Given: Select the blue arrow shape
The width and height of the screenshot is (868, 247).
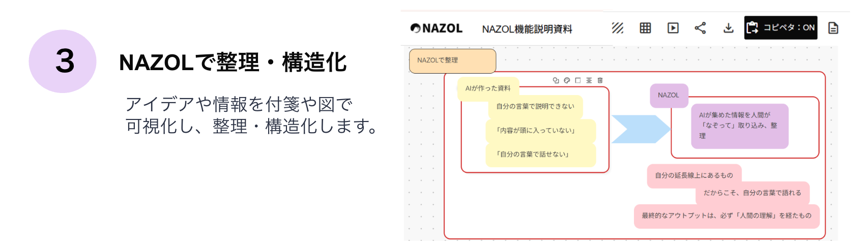Looking at the screenshot, I should (641, 129).
